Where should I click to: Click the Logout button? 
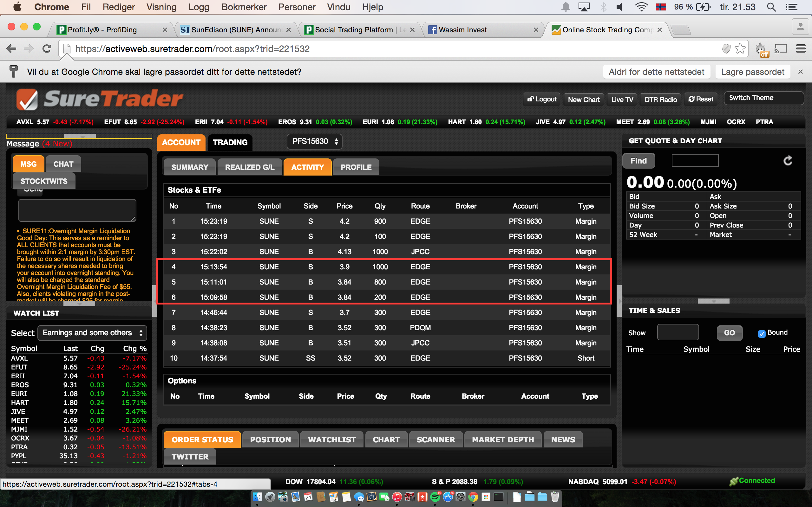(x=541, y=99)
